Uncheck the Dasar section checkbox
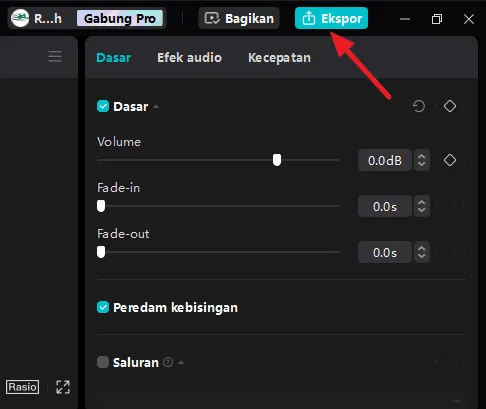This screenshot has height=409, width=486. (x=103, y=106)
